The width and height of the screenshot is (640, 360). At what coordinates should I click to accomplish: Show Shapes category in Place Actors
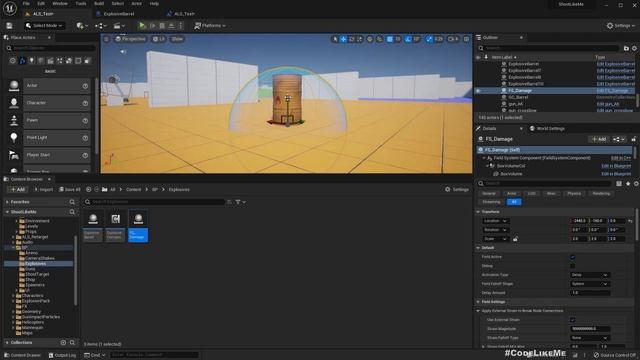click(x=41, y=61)
